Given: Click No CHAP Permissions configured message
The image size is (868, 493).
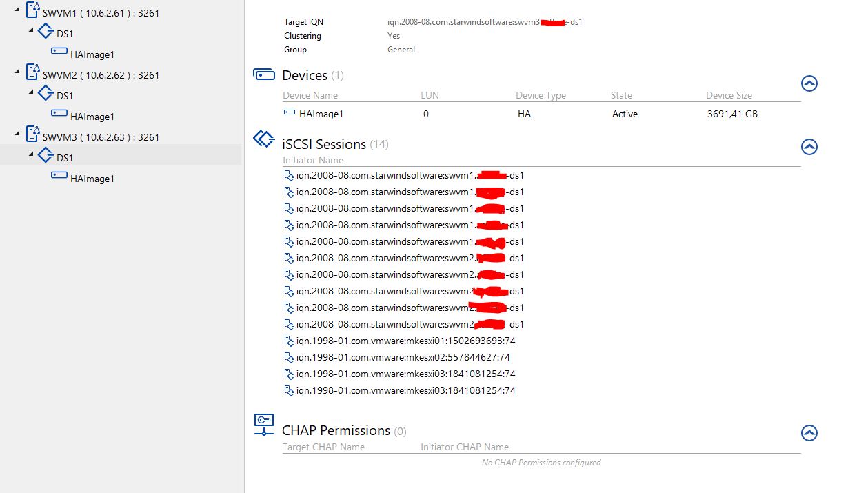Looking at the screenshot, I should [x=541, y=462].
